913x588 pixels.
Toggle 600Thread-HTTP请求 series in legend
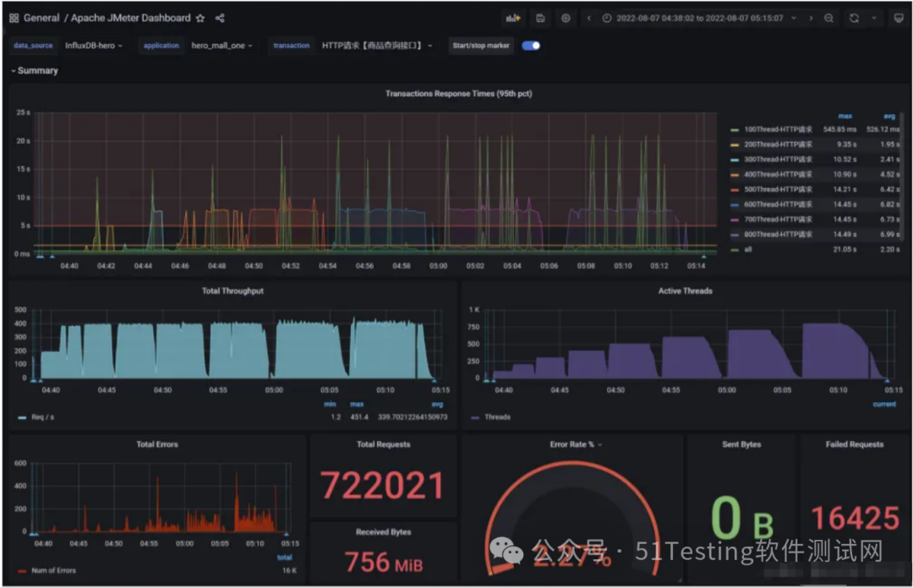[x=778, y=204]
